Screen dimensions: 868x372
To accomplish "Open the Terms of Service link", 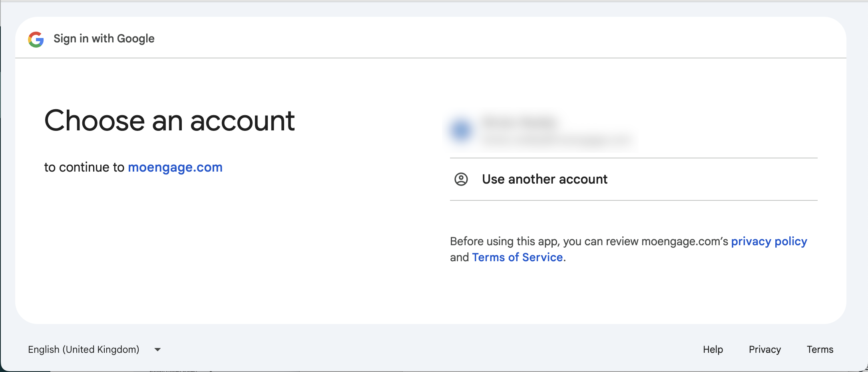I will (518, 257).
